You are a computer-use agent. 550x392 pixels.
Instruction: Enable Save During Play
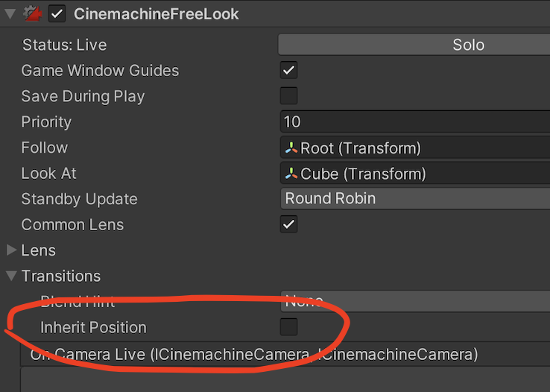(288, 96)
